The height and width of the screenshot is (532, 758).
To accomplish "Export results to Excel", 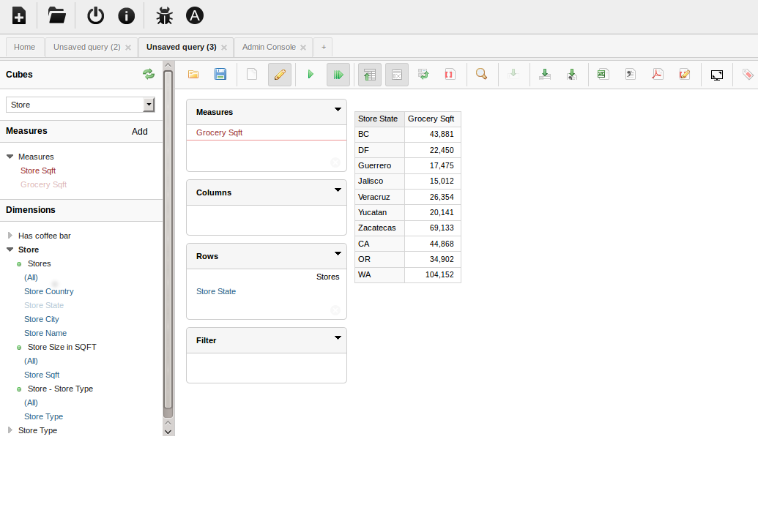I will click(x=603, y=75).
